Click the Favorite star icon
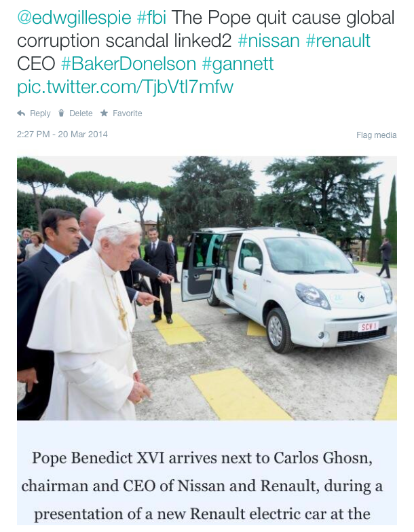The width and height of the screenshot is (414, 532). pyautogui.click(x=104, y=113)
